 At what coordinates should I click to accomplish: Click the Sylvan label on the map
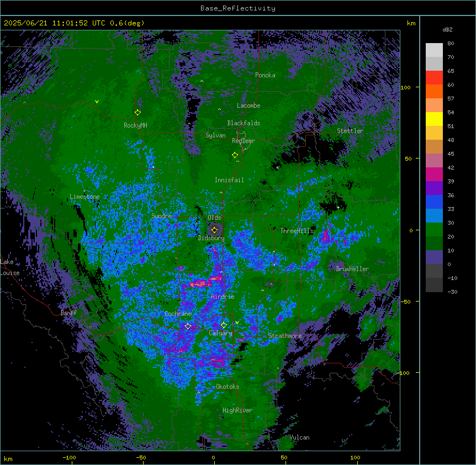(215, 135)
